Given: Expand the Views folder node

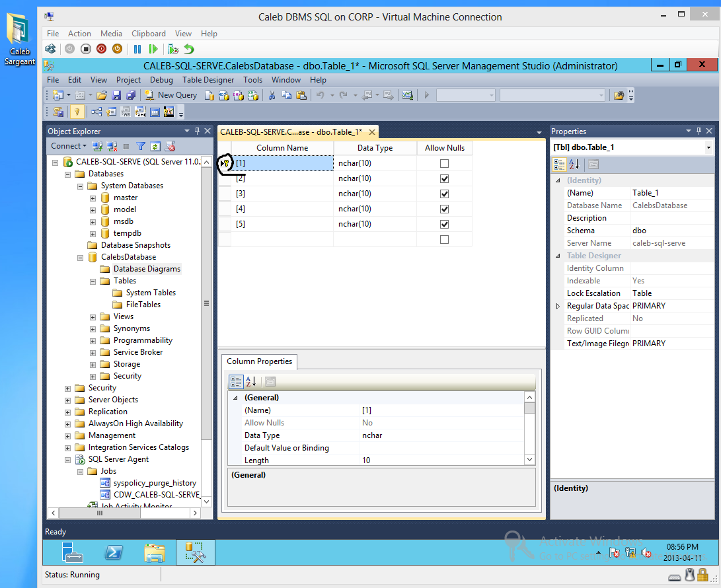Looking at the screenshot, I should [93, 316].
